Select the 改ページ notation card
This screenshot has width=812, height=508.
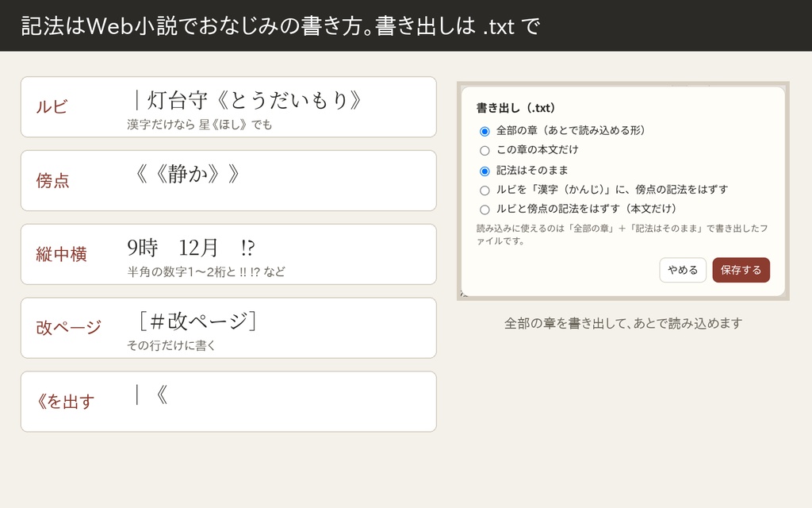click(x=228, y=328)
